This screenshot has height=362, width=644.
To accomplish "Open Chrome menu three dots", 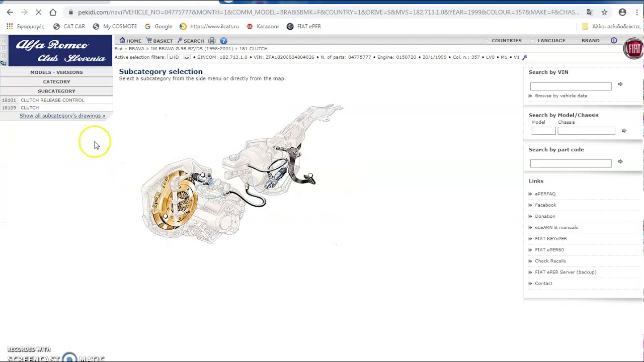I will tap(637, 12).
